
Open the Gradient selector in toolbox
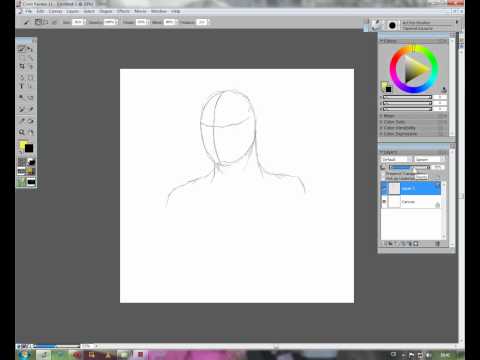click(x=31, y=162)
